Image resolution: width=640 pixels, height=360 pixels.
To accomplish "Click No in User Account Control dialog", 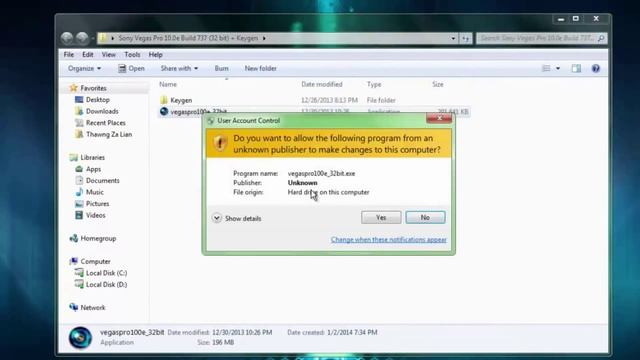I will (x=425, y=218).
